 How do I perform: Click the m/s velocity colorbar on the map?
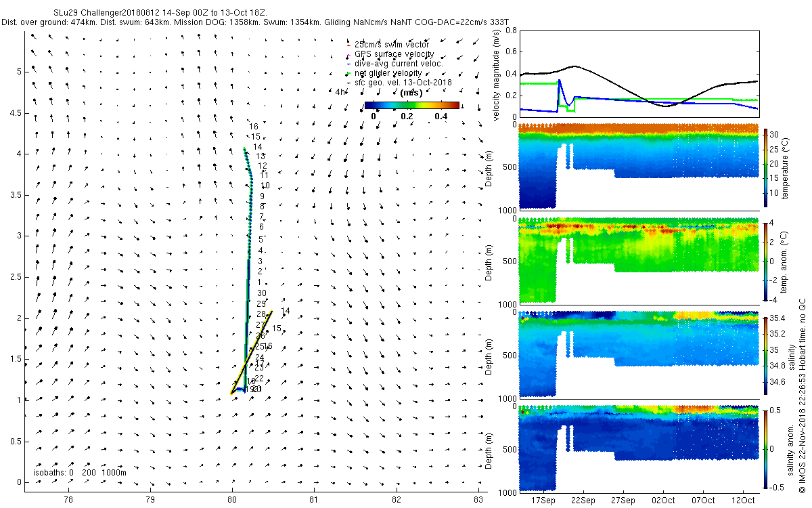click(411, 105)
